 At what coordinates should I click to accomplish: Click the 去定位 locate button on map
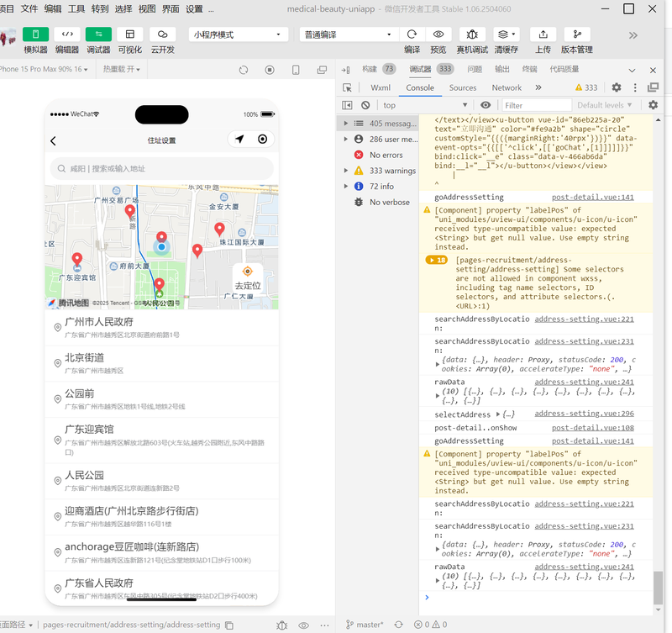(x=247, y=279)
